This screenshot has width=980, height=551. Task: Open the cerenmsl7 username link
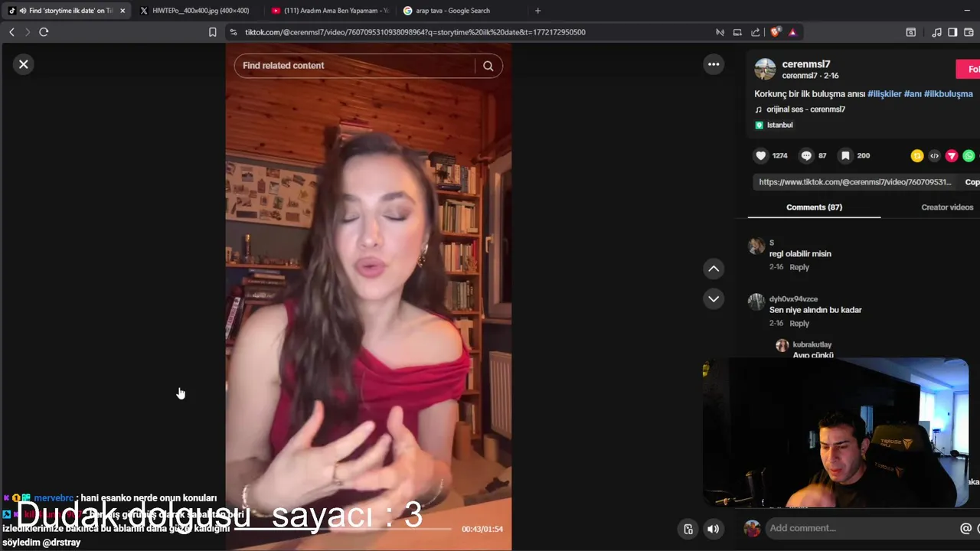pyautogui.click(x=806, y=64)
